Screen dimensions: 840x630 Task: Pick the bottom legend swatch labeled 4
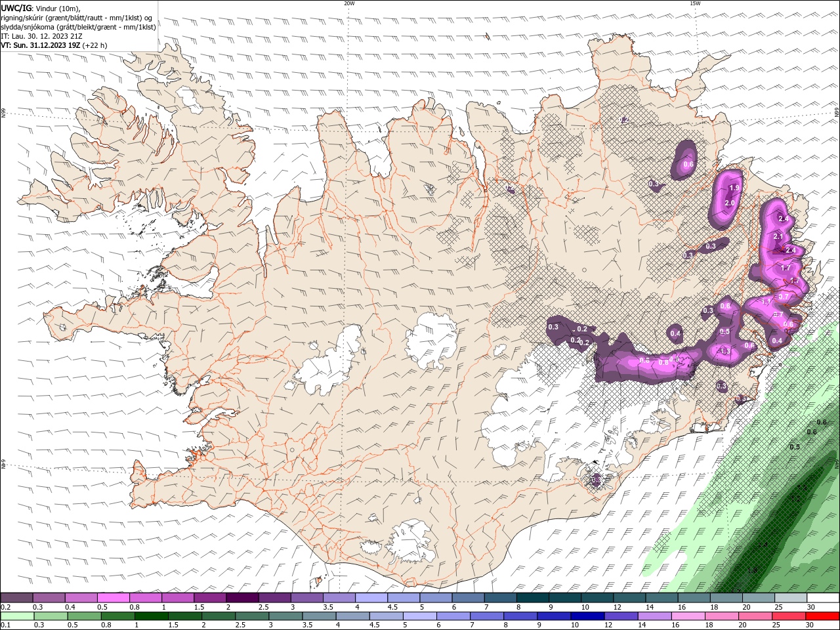[x=352, y=616]
